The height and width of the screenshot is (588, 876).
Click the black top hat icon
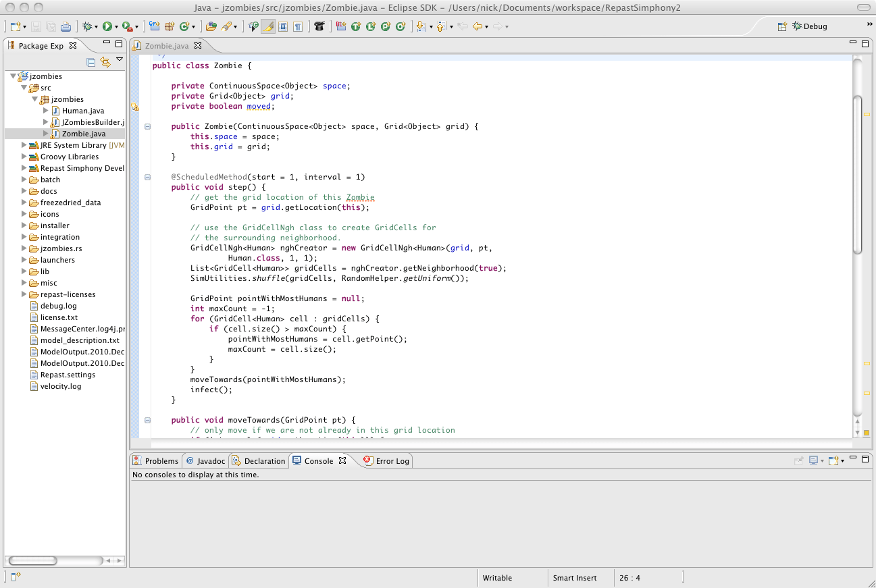[x=319, y=26]
